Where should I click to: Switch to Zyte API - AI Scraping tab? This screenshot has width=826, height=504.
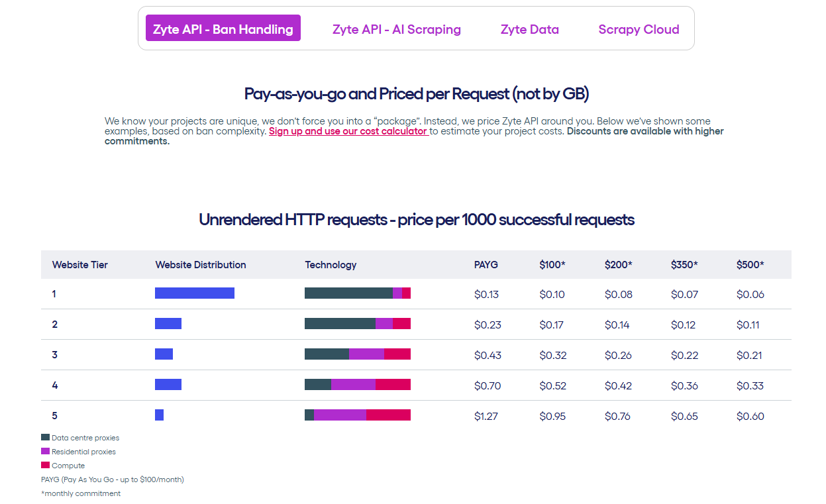[x=396, y=29]
